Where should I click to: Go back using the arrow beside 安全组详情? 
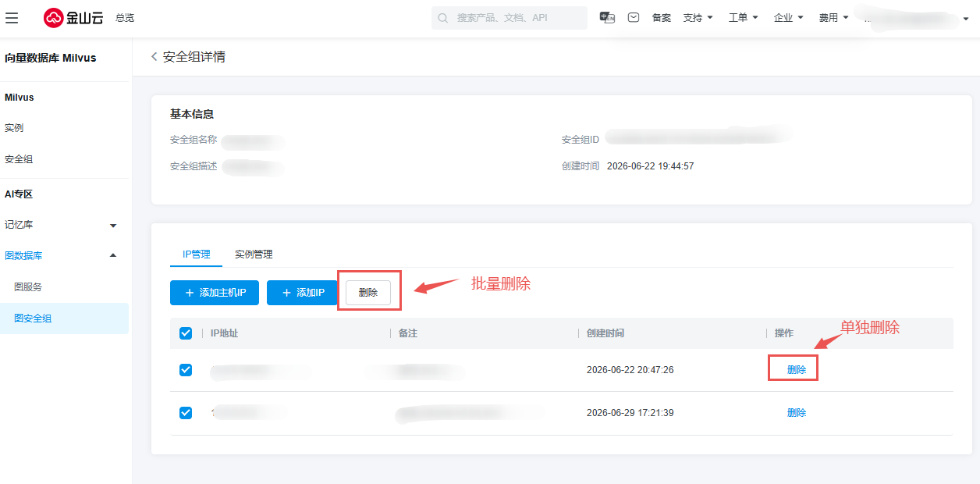click(x=154, y=57)
